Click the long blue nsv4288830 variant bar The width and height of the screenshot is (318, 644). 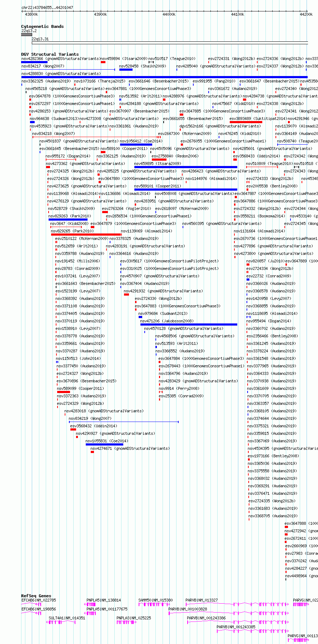pyautogui.click(x=164, y=77)
